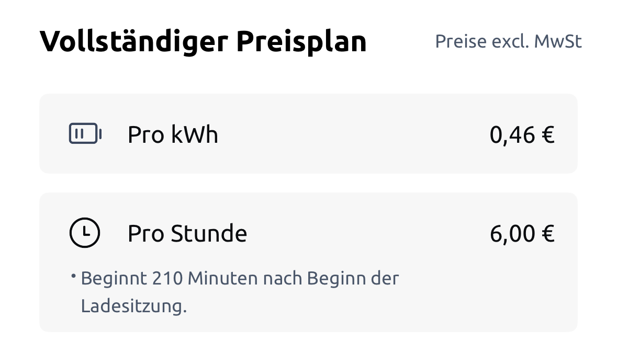This screenshot has height=364, width=617.
Task: Click the euro sign after 6,00
Action: click(548, 233)
